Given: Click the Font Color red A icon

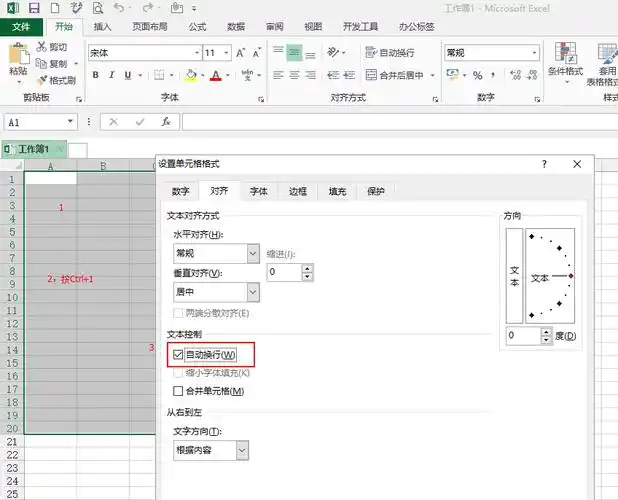Looking at the screenshot, I should [216, 75].
